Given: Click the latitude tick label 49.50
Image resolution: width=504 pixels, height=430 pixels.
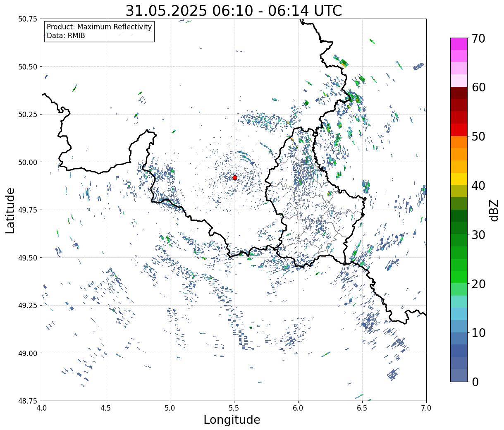Looking at the screenshot, I should point(28,258).
